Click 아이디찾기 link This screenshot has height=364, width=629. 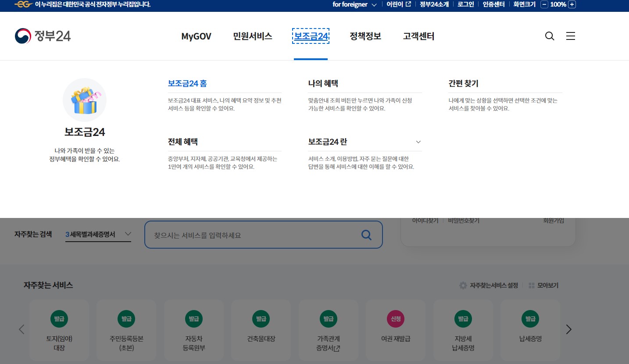click(x=425, y=221)
